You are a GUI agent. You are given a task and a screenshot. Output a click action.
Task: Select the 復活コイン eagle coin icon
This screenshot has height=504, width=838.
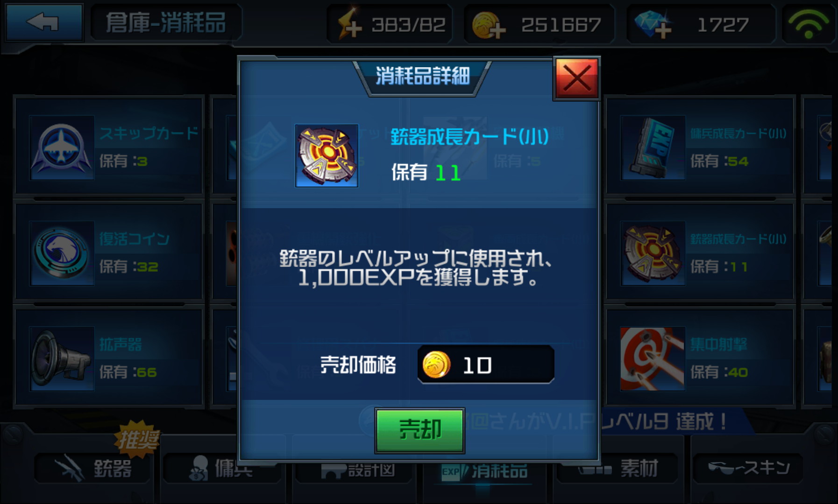(62, 253)
